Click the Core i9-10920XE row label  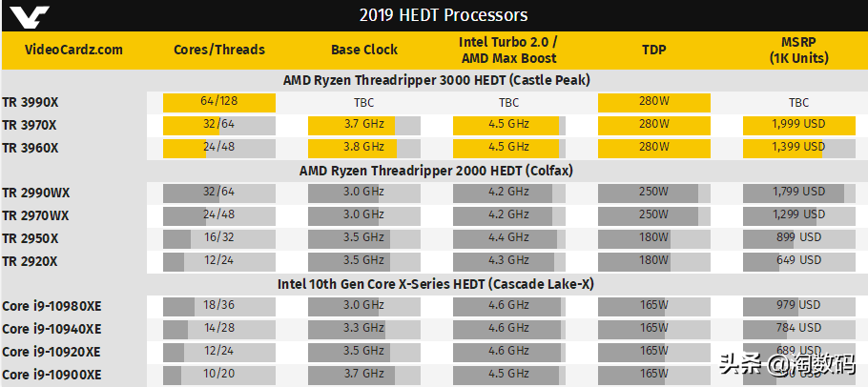coord(52,352)
